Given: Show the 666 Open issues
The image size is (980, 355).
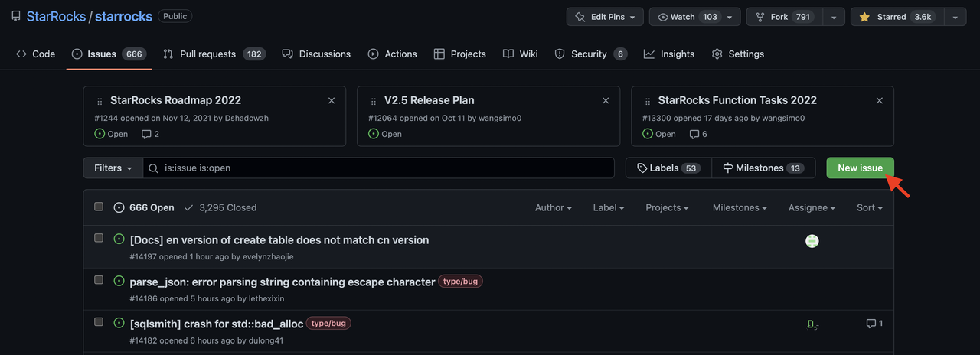Looking at the screenshot, I should (x=144, y=207).
